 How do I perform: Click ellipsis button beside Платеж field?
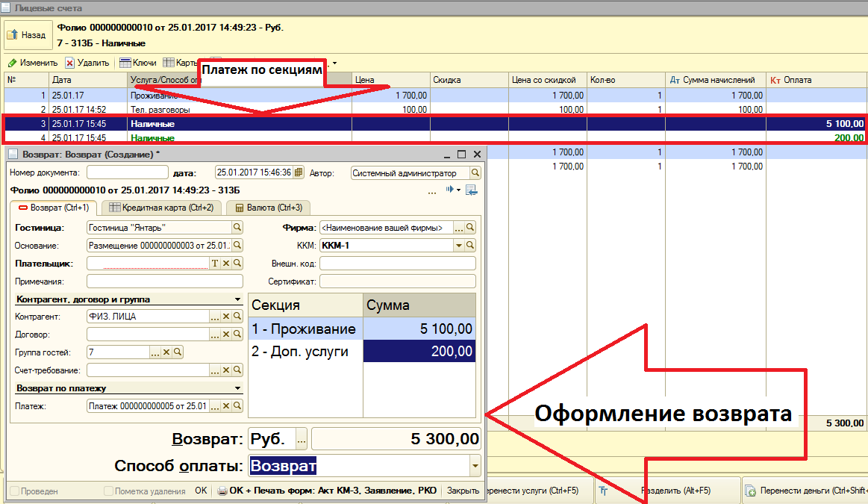tap(215, 406)
